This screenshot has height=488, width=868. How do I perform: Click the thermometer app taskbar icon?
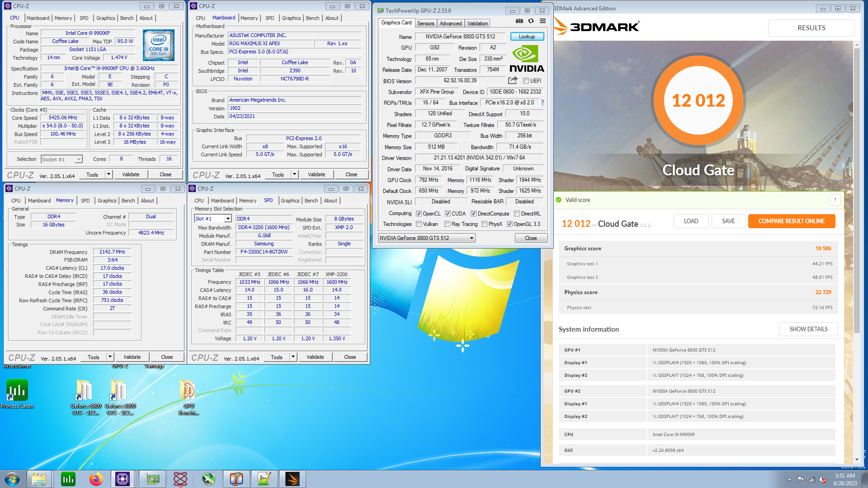236,479
